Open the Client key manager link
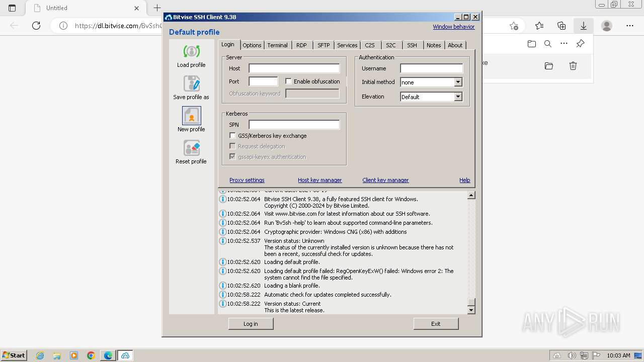 [385, 180]
